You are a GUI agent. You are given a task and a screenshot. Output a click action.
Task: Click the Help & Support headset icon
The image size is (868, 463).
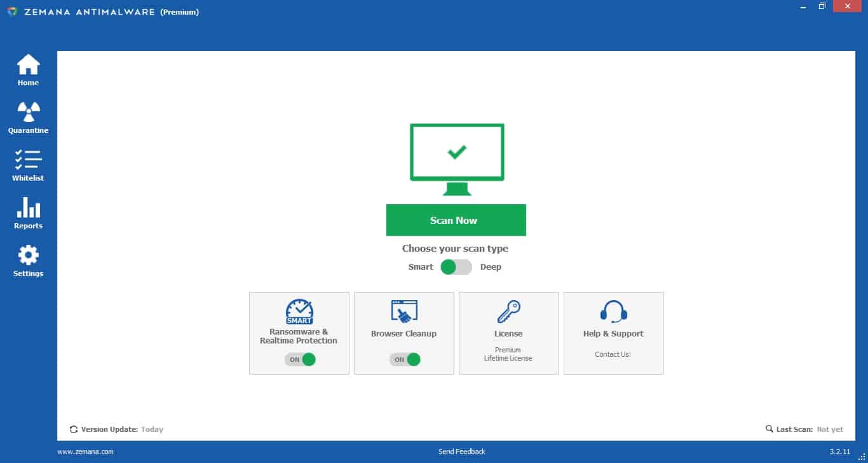pyautogui.click(x=614, y=312)
